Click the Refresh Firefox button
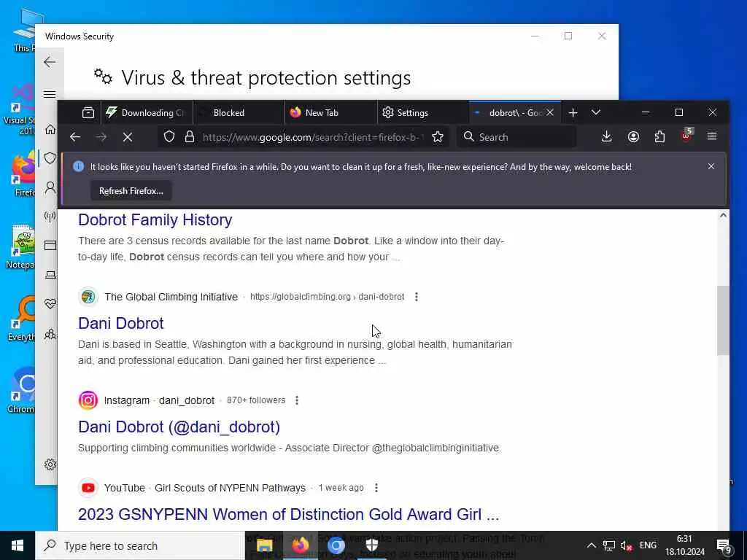 [x=131, y=191]
